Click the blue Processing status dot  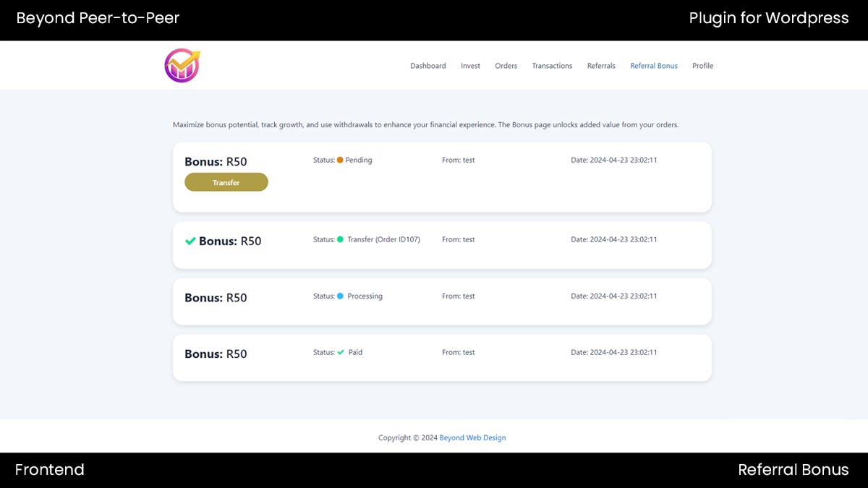(x=341, y=296)
